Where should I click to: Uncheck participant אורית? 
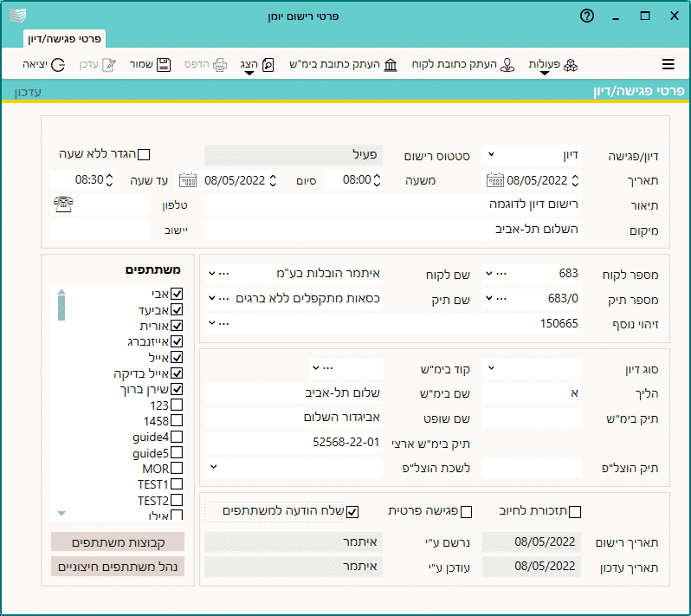(177, 326)
